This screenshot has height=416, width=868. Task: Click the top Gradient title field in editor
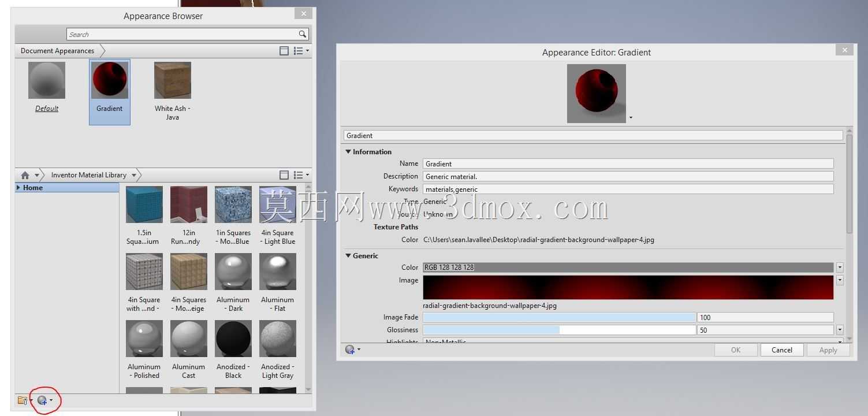click(593, 136)
